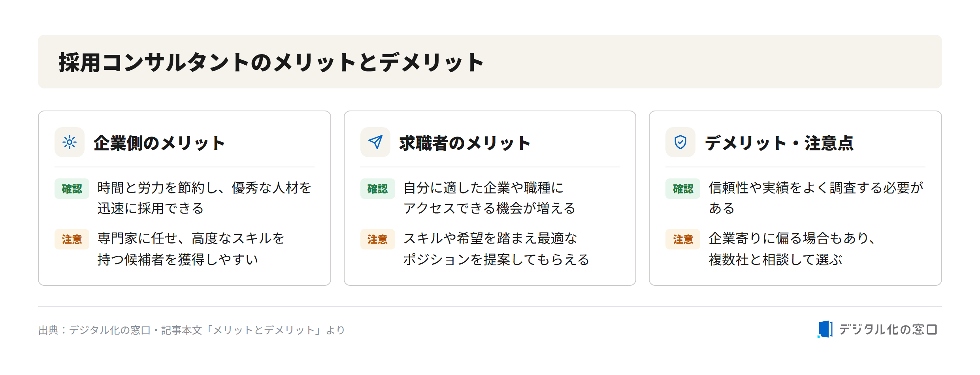Click text 信頼性や実績をよく調査する必要が
This screenshot has width=980, height=375.
[816, 188]
